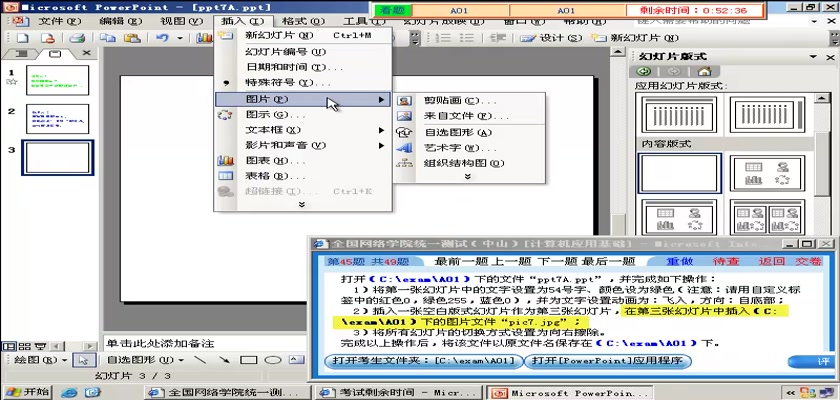This screenshot has height=400, width=840.
Task: Open the 视图 (View) menu
Action: (x=182, y=21)
